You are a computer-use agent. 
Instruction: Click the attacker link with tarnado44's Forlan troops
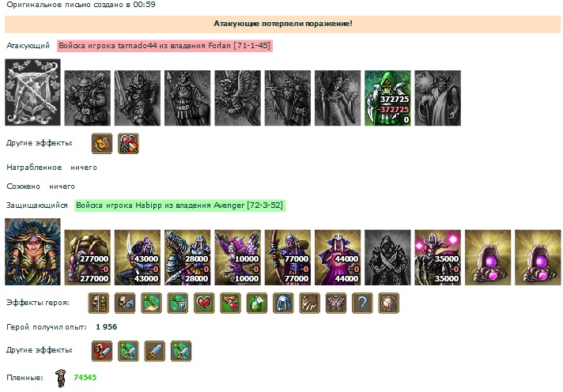[x=164, y=46]
